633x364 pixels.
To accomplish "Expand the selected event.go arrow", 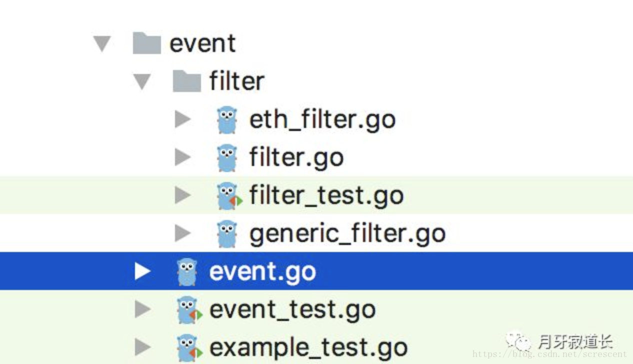I will click(x=142, y=272).
